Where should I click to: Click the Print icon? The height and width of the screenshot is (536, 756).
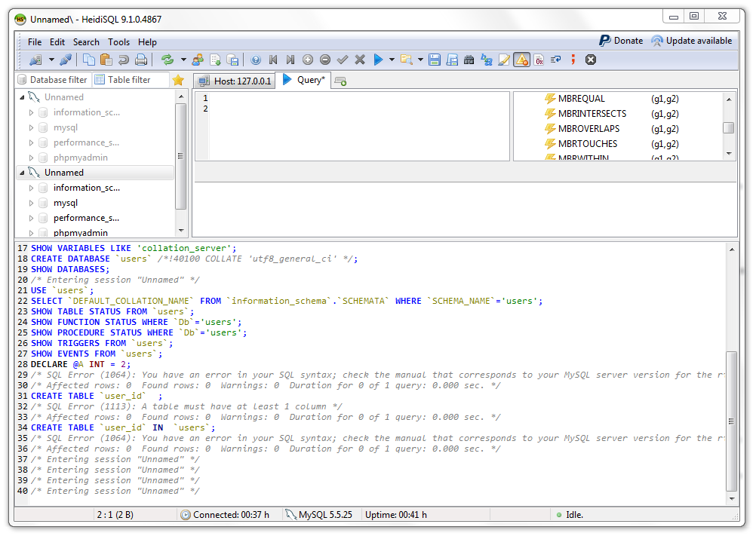pos(140,60)
